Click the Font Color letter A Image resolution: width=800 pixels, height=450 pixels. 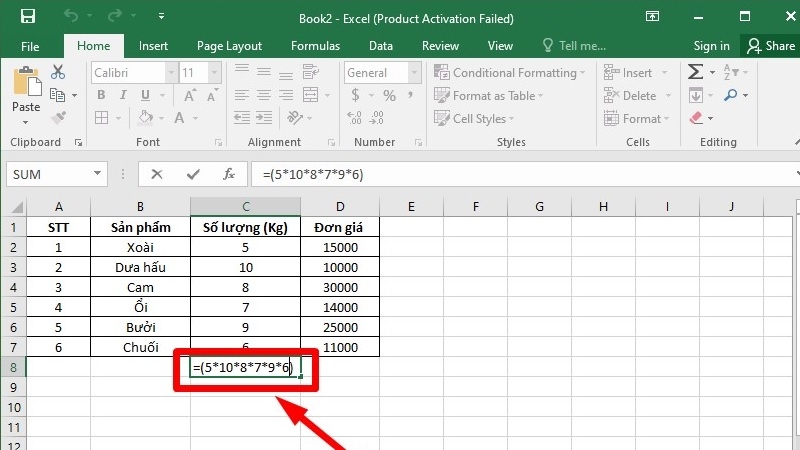[x=179, y=118]
